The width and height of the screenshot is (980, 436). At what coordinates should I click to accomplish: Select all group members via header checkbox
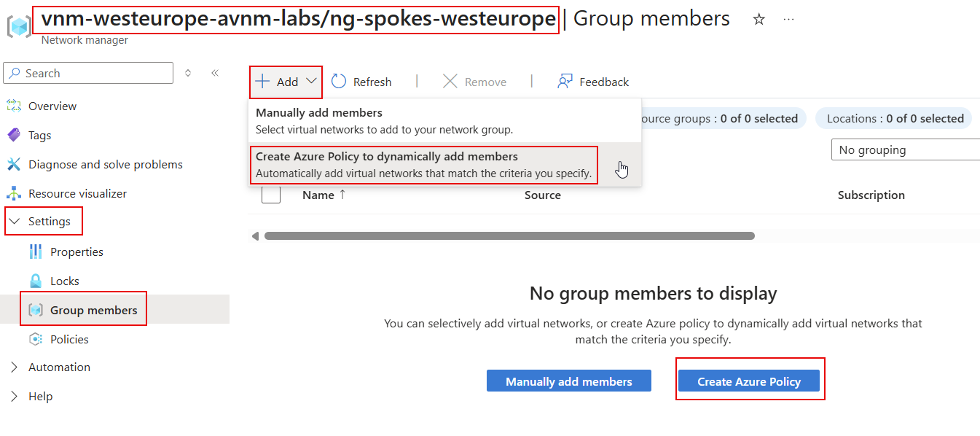270,195
